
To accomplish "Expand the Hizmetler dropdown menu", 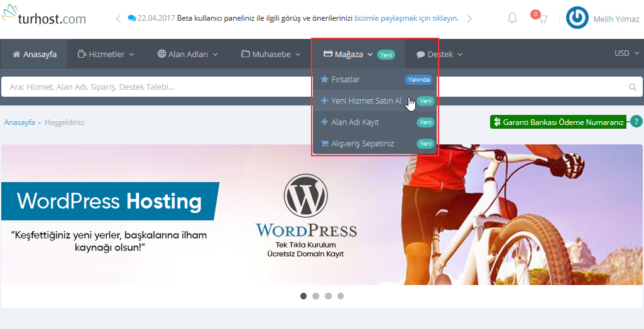I will [106, 55].
